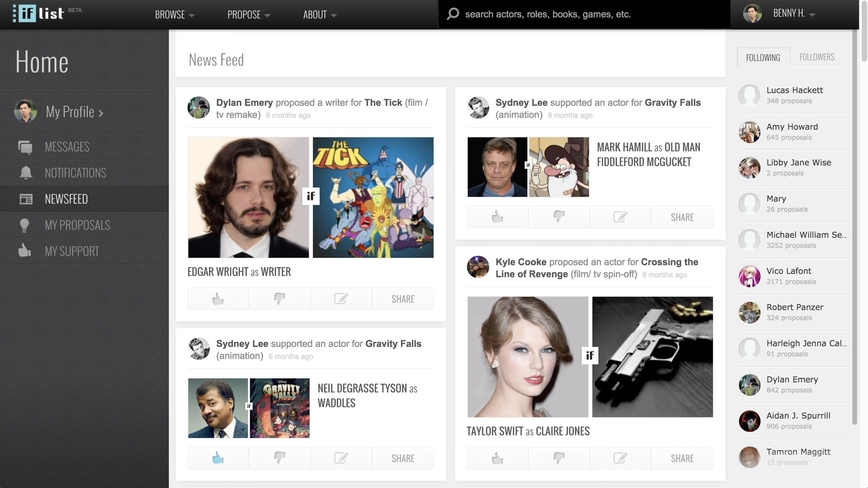
Task: Toggle thumbs up on Neil deGrasse Tyson proposal
Action: (x=218, y=458)
